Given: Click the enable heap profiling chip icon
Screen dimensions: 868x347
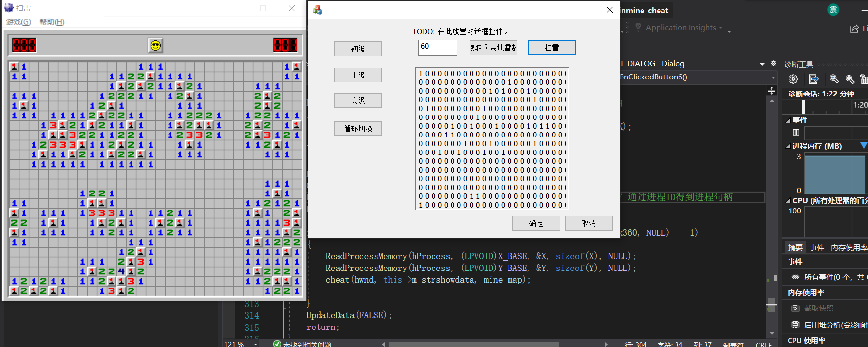Looking at the screenshot, I should pyautogui.click(x=795, y=325).
